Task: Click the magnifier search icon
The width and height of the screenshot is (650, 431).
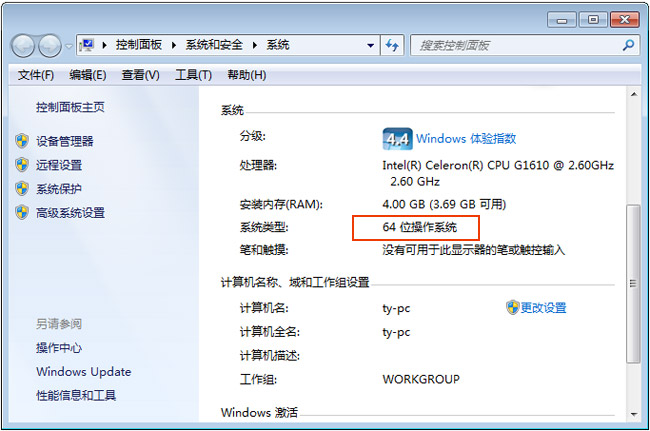Action: (x=628, y=45)
